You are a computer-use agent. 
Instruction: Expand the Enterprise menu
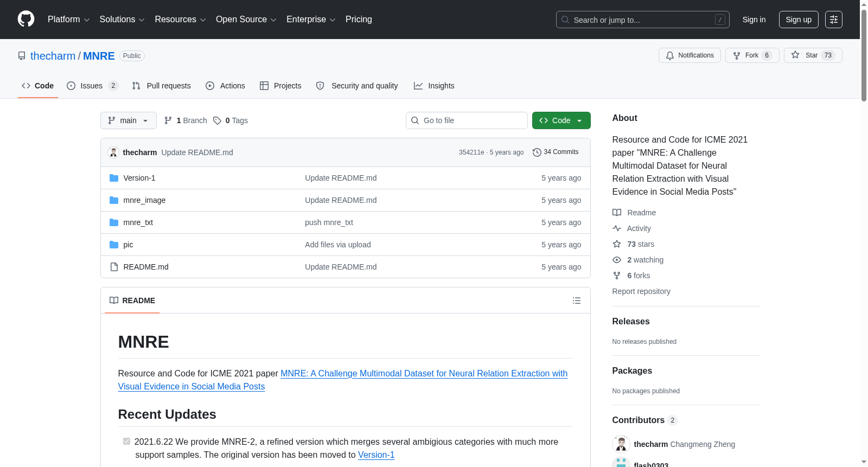(311, 20)
